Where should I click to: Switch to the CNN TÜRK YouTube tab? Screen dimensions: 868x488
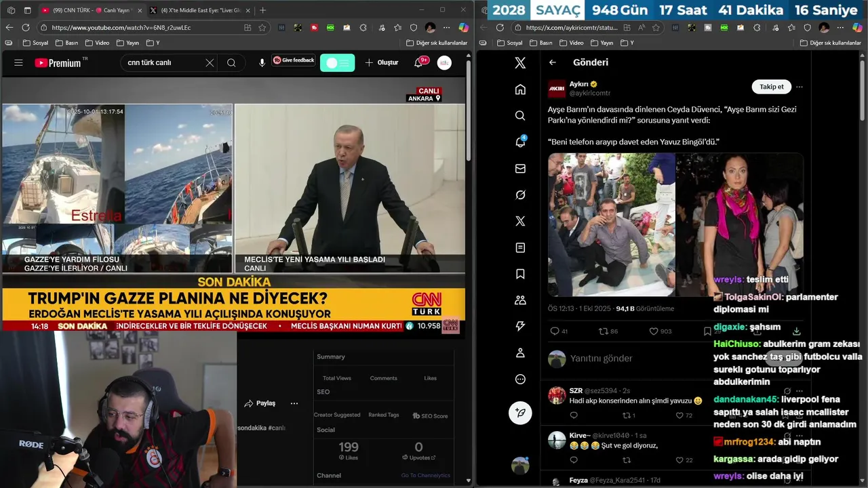pyautogui.click(x=92, y=10)
